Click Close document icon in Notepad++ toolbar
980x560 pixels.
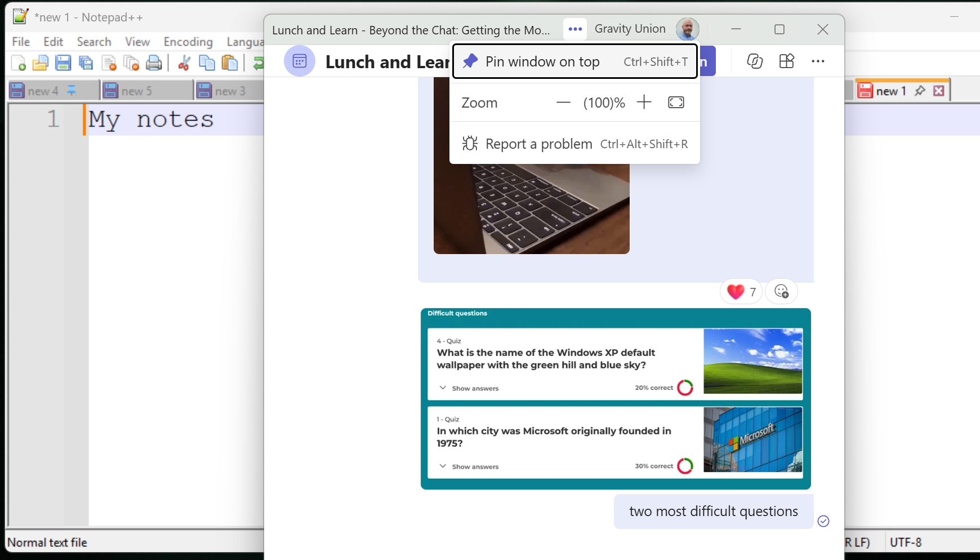pyautogui.click(x=109, y=63)
